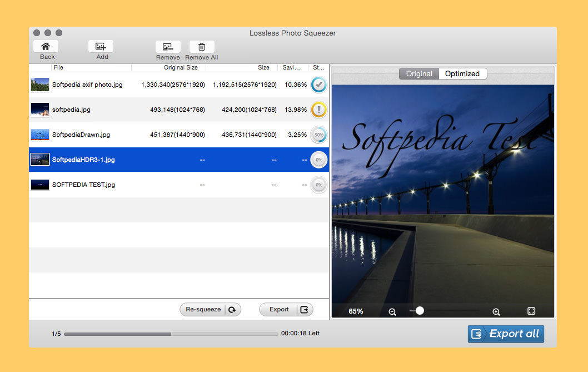
Task: Click the Export all button
Action: click(506, 334)
